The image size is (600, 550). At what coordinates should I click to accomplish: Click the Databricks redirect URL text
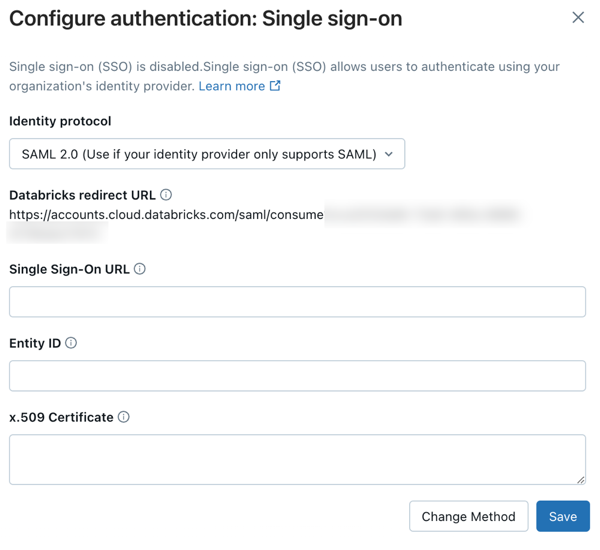pos(166,214)
